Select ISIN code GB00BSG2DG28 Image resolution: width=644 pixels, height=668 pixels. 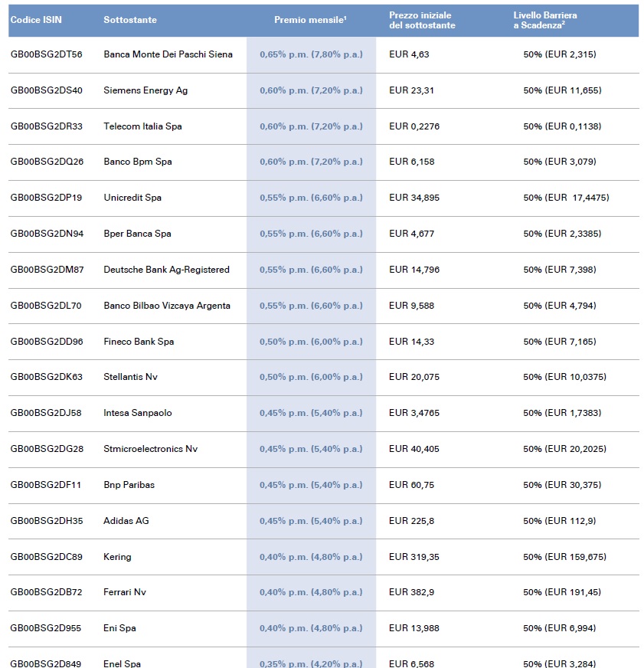[x=47, y=449]
